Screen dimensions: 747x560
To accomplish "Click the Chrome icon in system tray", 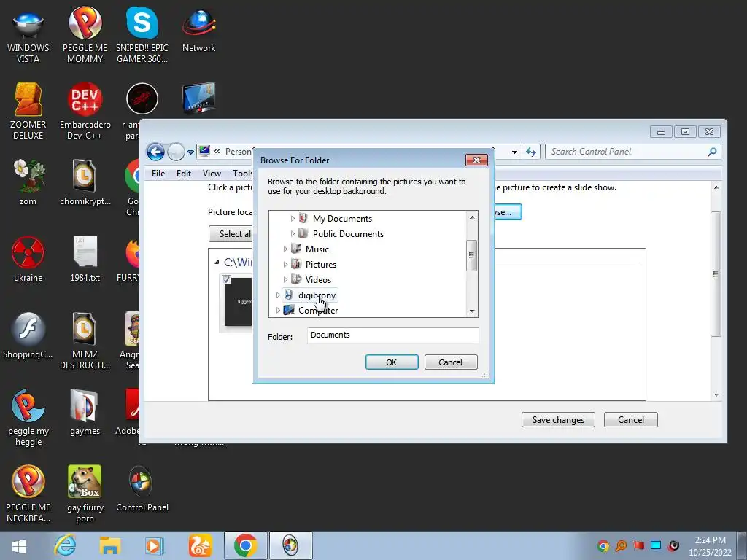I will point(603,545).
